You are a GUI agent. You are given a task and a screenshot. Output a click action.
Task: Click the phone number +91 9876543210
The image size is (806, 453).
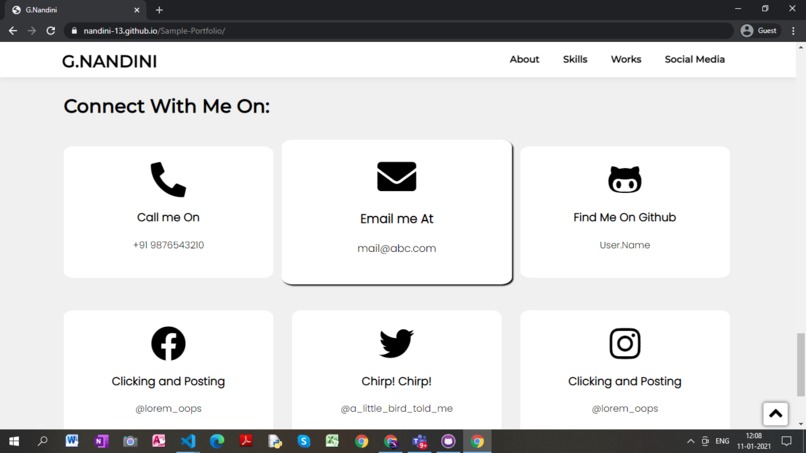[x=168, y=245]
